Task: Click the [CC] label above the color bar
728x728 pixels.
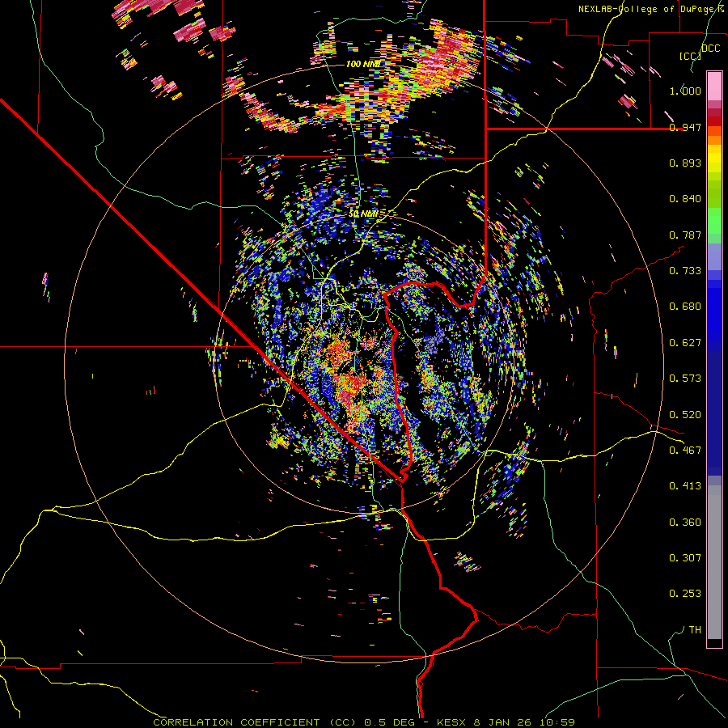Action: tap(690, 56)
